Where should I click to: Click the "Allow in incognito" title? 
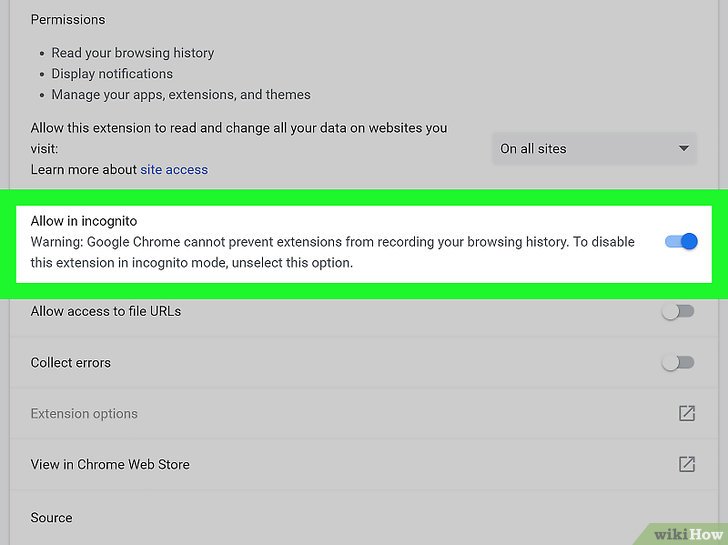(84, 221)
